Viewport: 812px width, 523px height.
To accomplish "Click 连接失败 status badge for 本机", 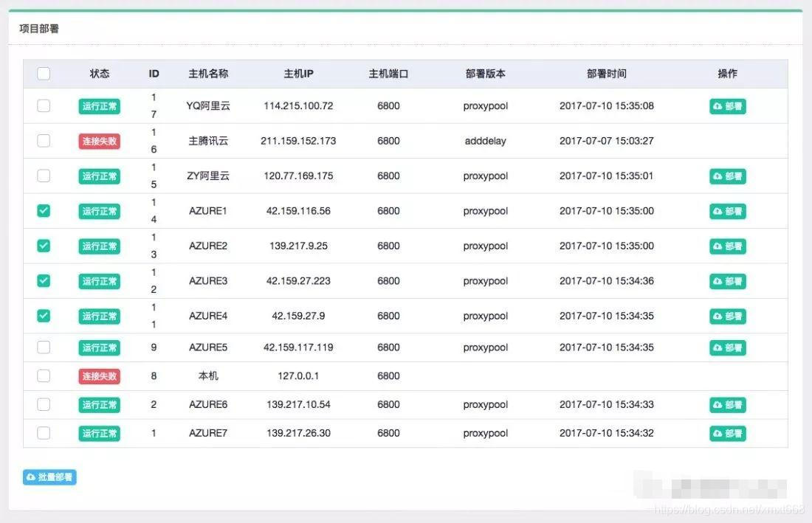I will click(100, 376).
